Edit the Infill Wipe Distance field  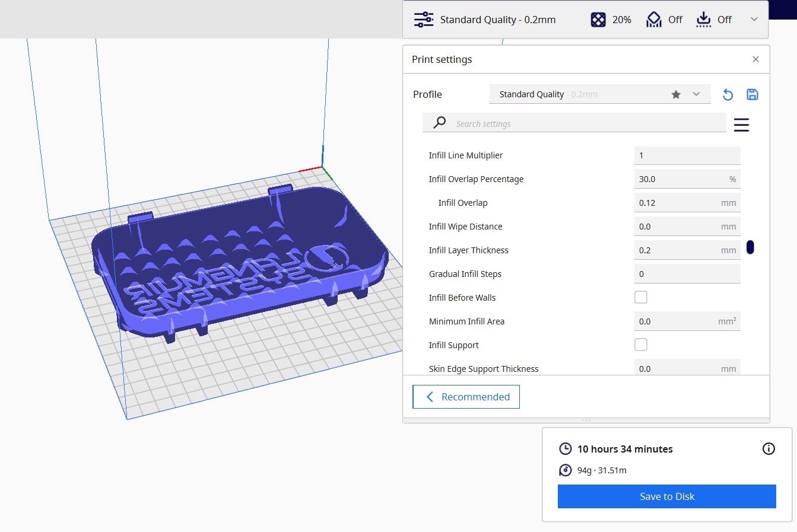[687, 227]
